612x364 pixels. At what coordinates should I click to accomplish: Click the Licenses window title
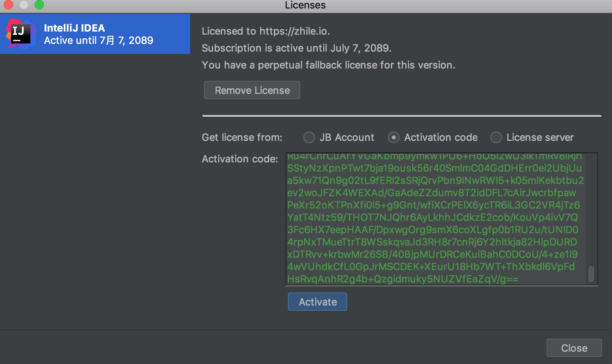pyautogui.click(x=305, y=5)
